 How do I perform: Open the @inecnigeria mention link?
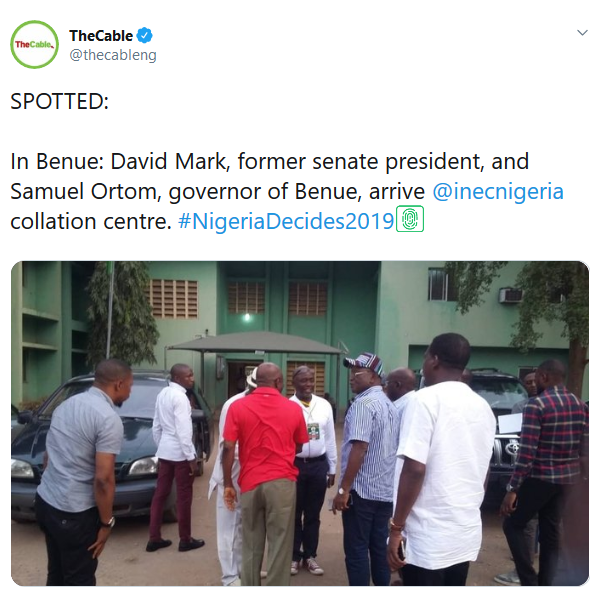498,191
